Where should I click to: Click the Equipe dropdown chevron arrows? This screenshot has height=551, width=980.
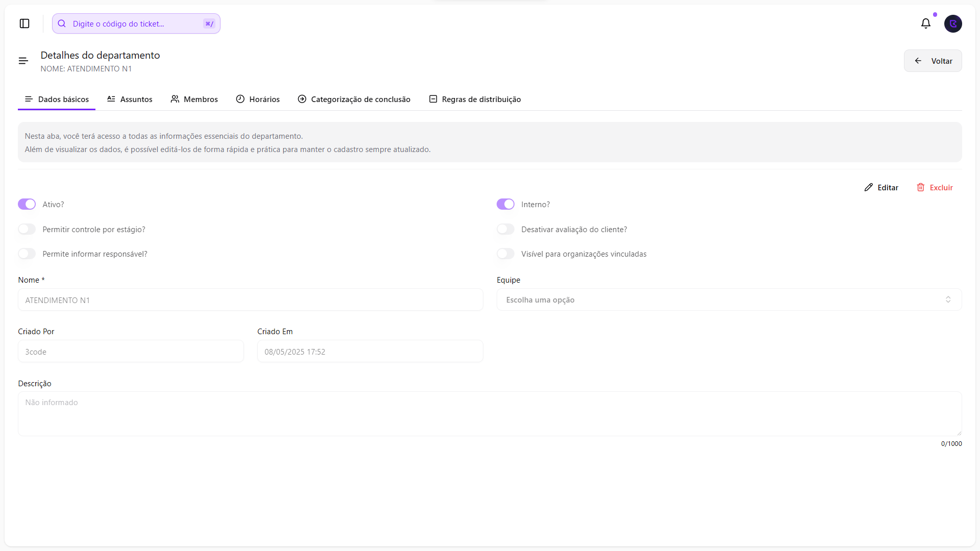click(948, 299)
